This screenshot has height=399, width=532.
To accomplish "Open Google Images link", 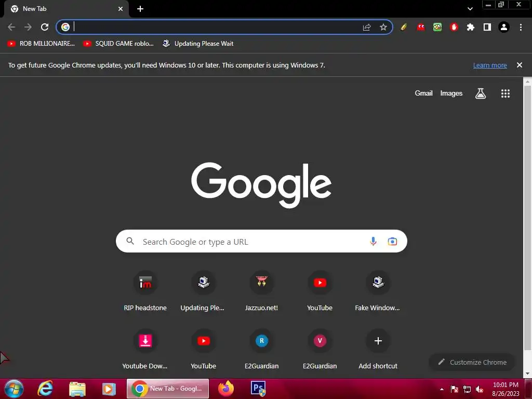I will coord(451,94).
